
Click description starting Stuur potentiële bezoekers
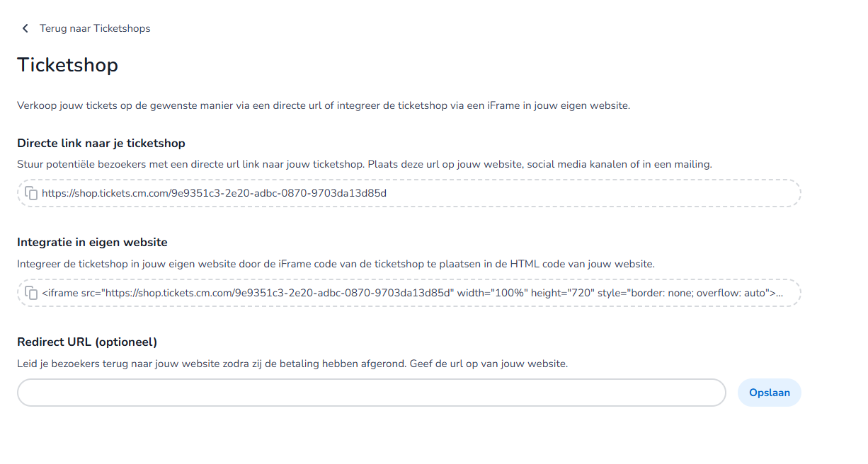[x=364, y=164]
